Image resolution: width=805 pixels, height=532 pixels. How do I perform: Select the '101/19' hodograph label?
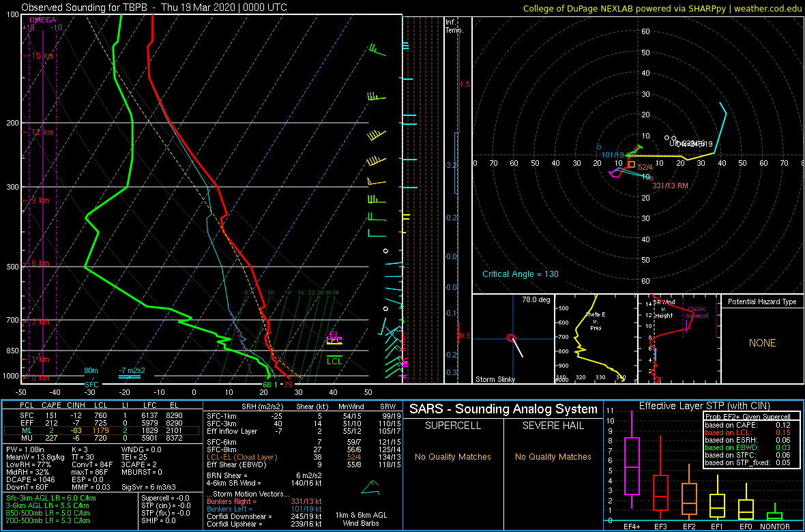[x=613, y=155]
